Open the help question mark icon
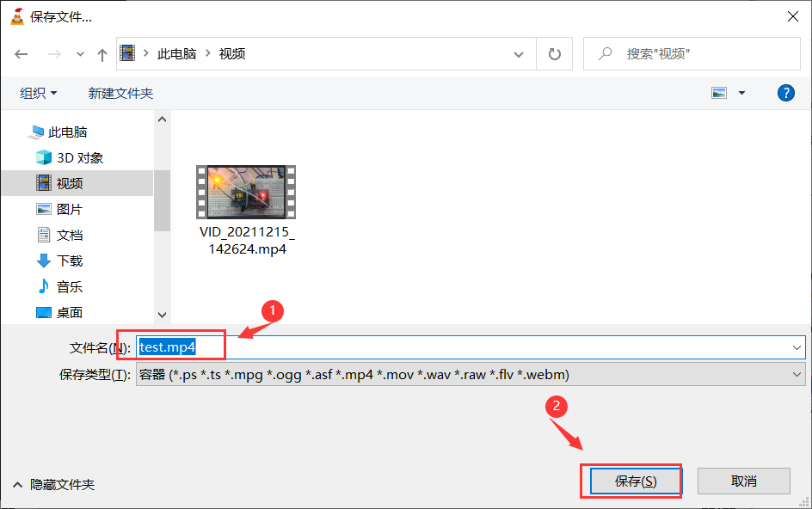Screen dimensions: 812x509 [785, 93]
